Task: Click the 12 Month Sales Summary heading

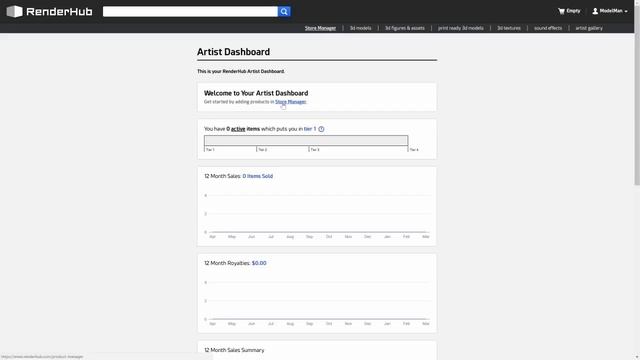Action: 234,350
